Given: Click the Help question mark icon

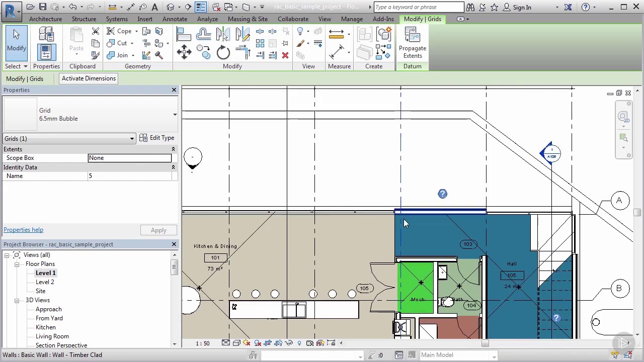Looking at the screenshot, I should point(586,7).
